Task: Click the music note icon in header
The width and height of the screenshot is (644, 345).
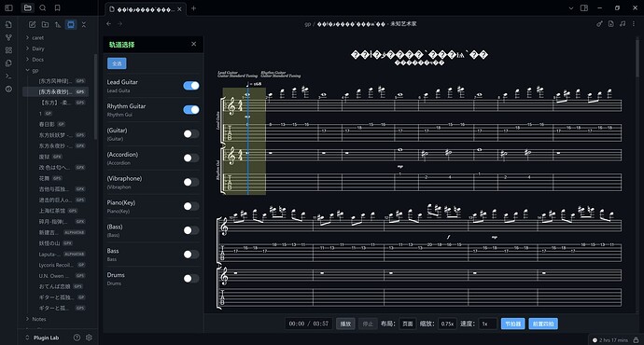Action: [623, 24]
